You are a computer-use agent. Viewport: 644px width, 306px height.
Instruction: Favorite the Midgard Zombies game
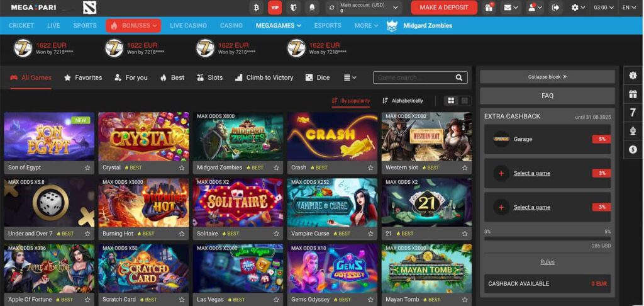[x=277, y=168]
